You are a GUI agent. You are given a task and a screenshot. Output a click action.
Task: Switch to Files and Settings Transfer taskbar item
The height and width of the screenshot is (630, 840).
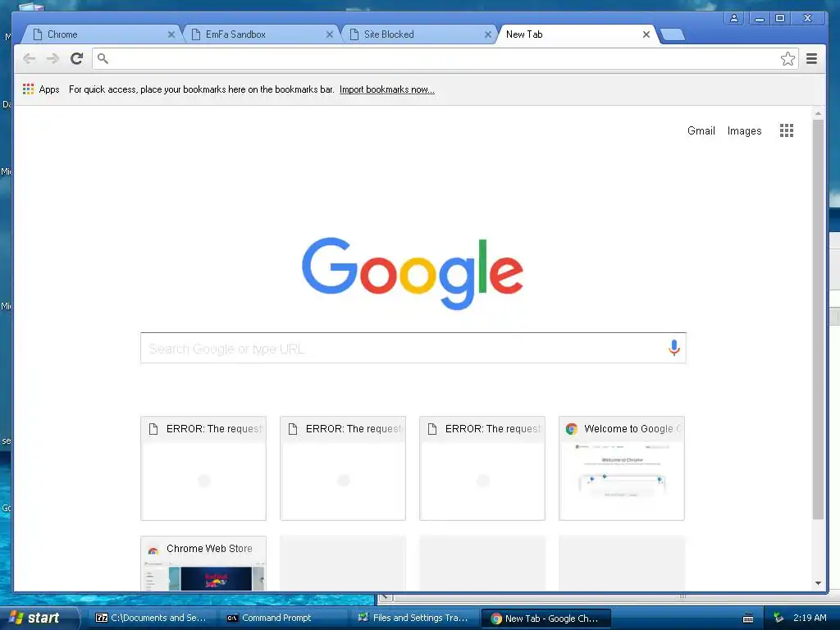coord(414,619)
